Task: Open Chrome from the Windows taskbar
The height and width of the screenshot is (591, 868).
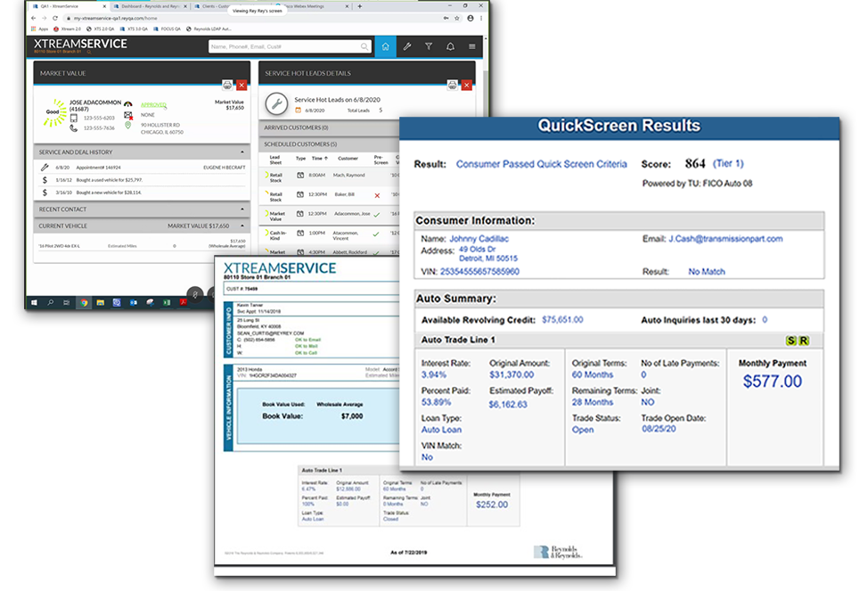Action: point(84,302)
